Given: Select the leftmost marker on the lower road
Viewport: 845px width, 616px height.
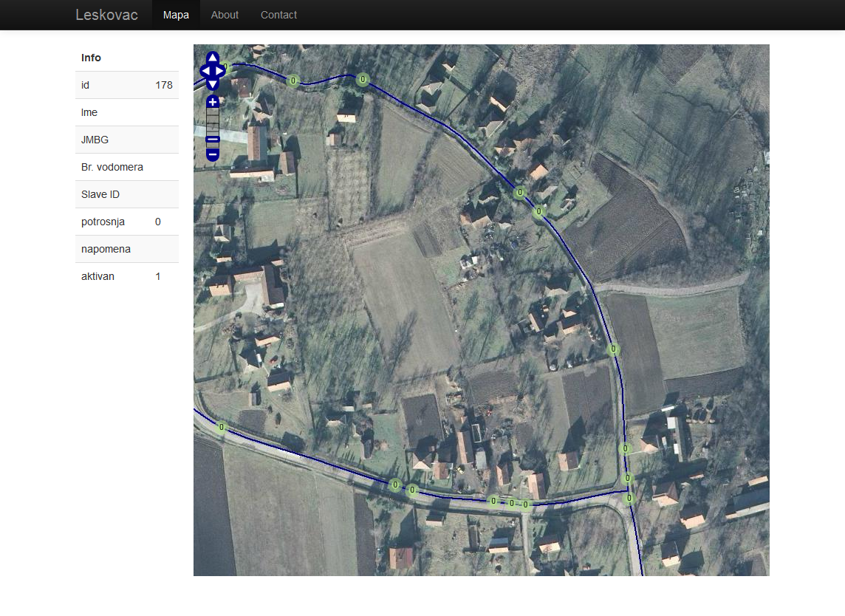Looking at the screenshot, I should coord(221,426).
